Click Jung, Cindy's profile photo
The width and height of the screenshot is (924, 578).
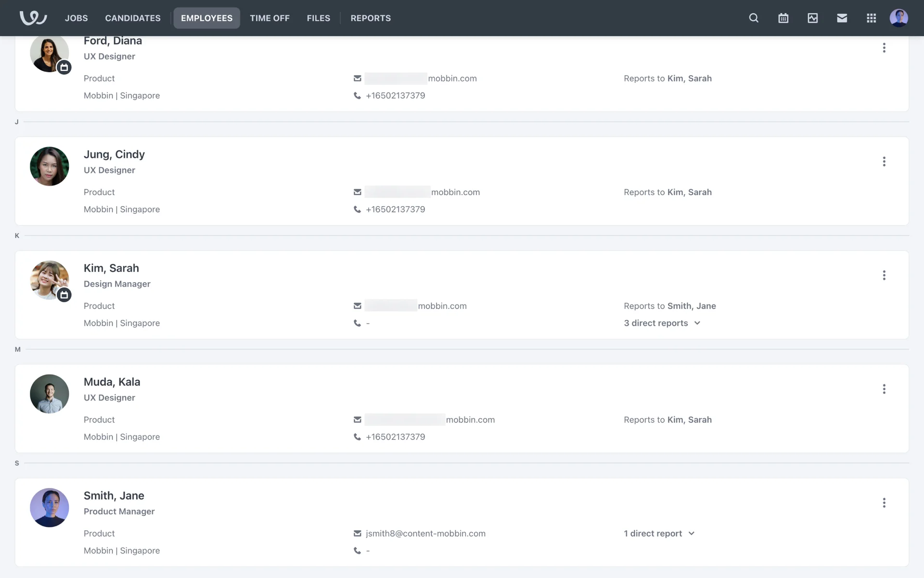click(x=49, y=166)
